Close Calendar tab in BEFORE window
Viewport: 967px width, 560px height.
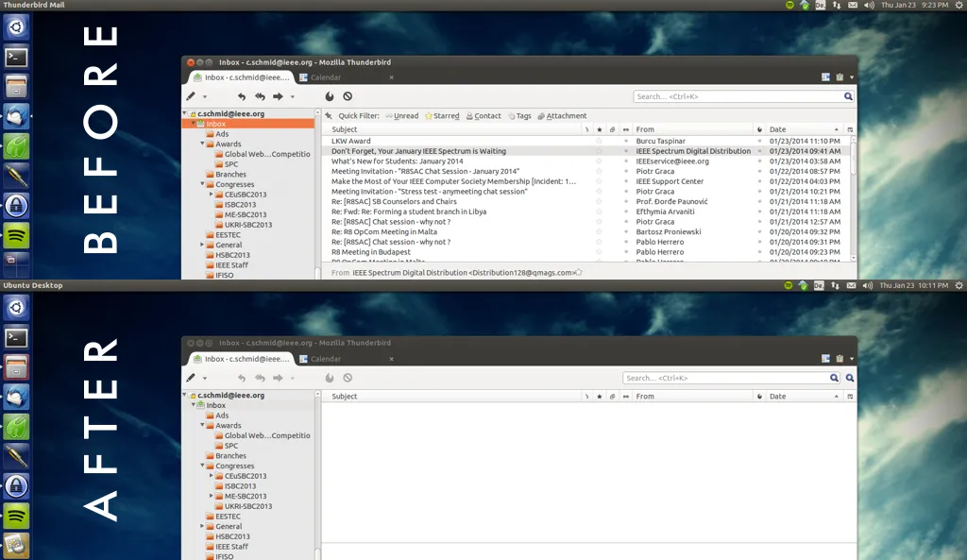point(391,77)
